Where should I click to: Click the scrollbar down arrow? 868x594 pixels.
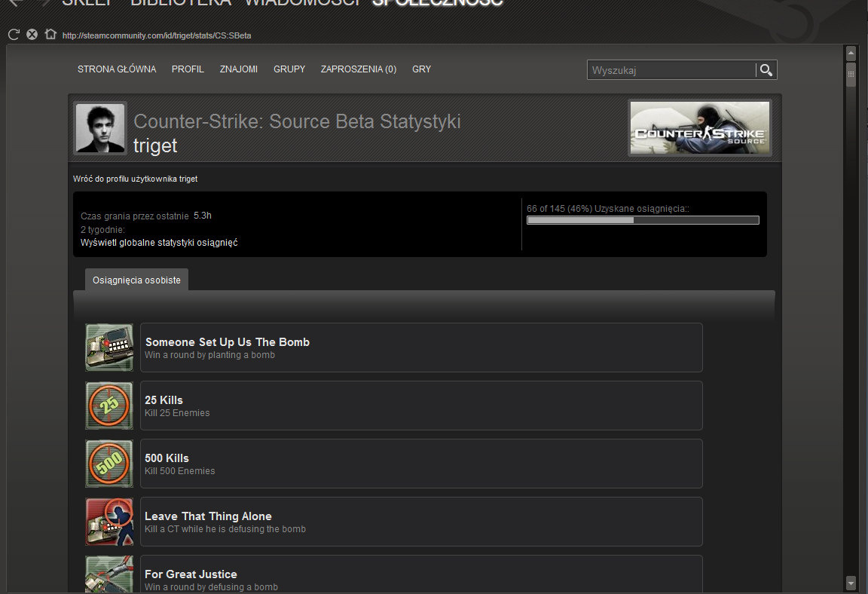pos(851,583)
